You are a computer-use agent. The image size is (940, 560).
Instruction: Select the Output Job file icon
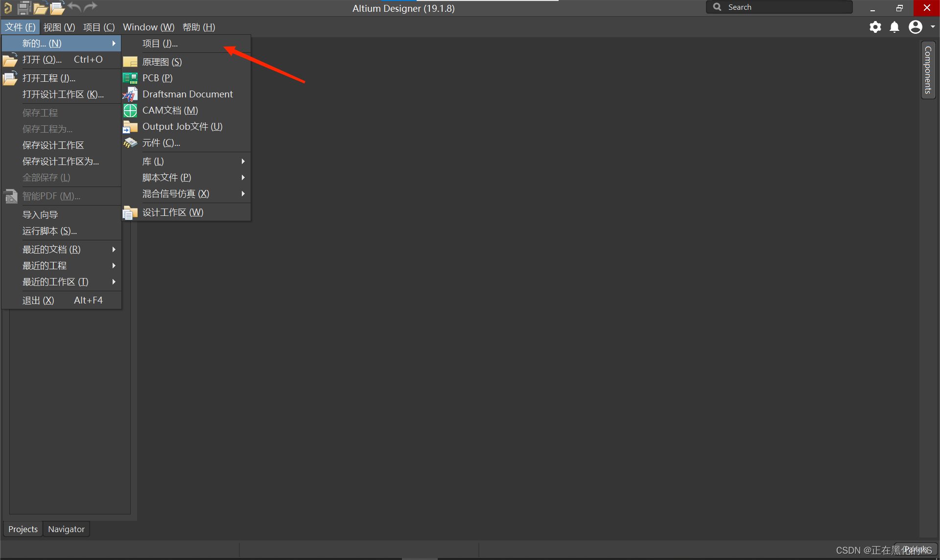point(130,127)
